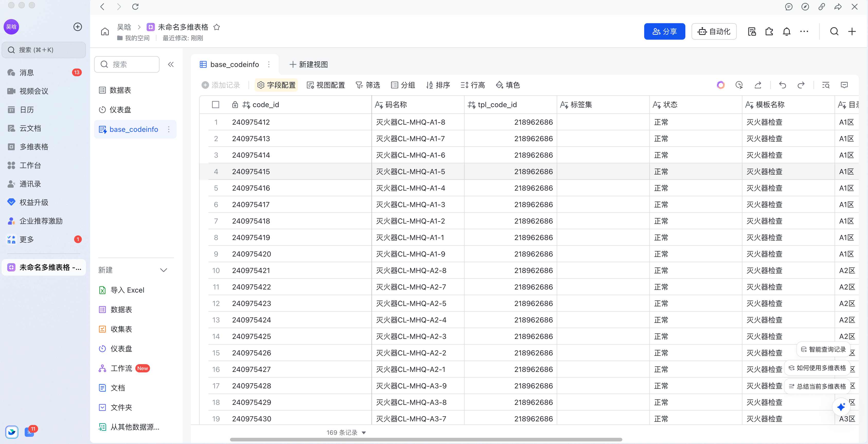Open the 筛选 filter menu

click(x=368, y=85)
